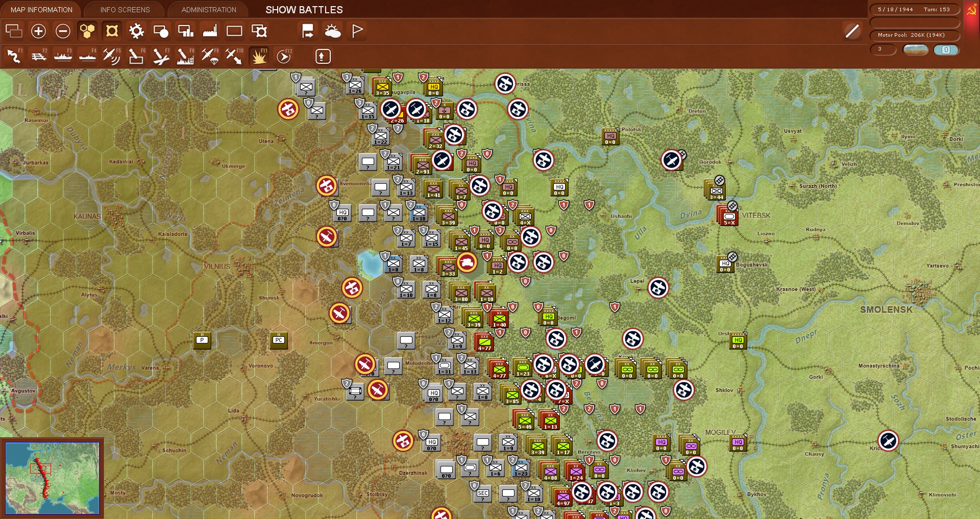Image resolution: width=980 pixels, height=519 pixels.
Task: Open the MAP INFORMATION tab
Action: 41,10
